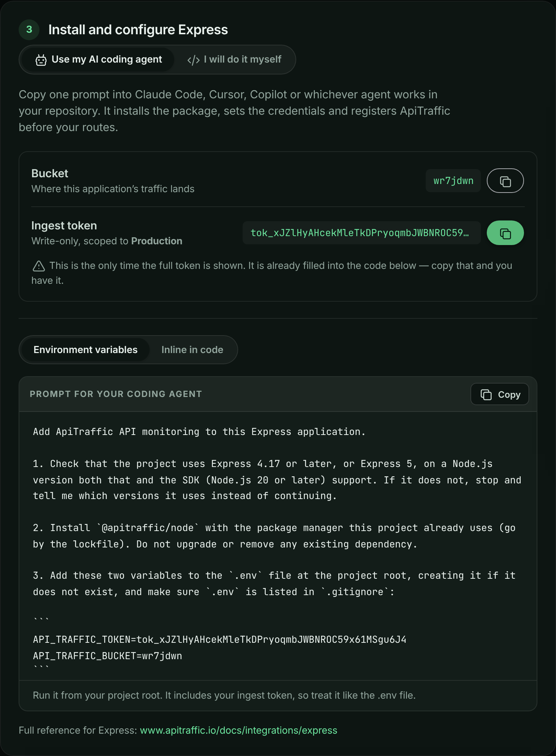Select Use my AI coding agent tab
The image size is (556, 756).
point(98,60)
